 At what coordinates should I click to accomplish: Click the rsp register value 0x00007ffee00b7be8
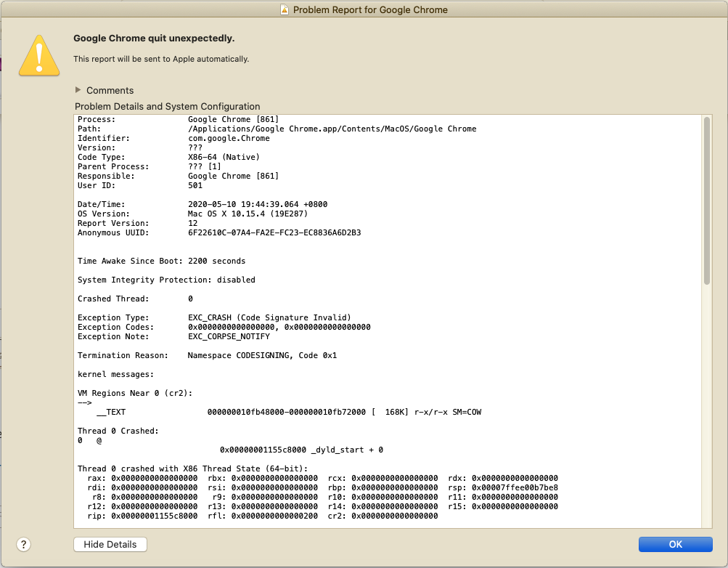(x=515, y=487)
